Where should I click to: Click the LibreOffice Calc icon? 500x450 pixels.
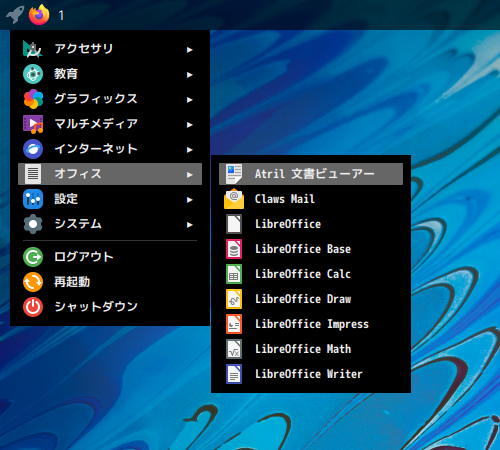point(234,274)
